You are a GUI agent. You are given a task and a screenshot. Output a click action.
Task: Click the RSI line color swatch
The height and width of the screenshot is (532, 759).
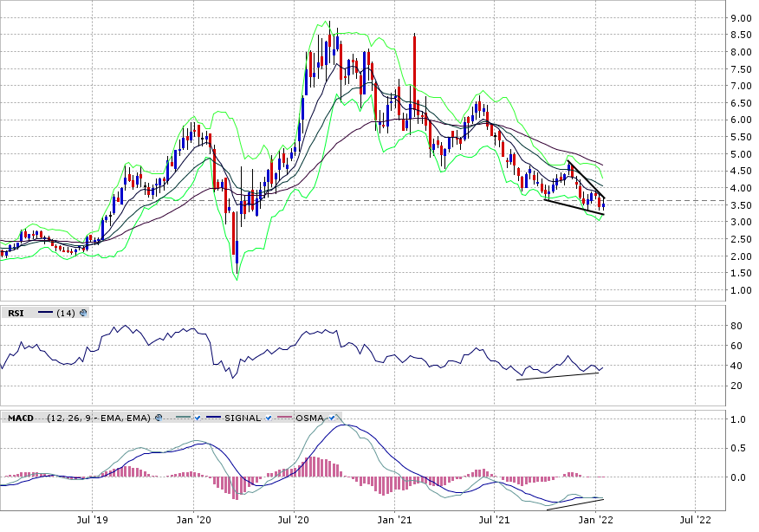[x=45, y=314]
